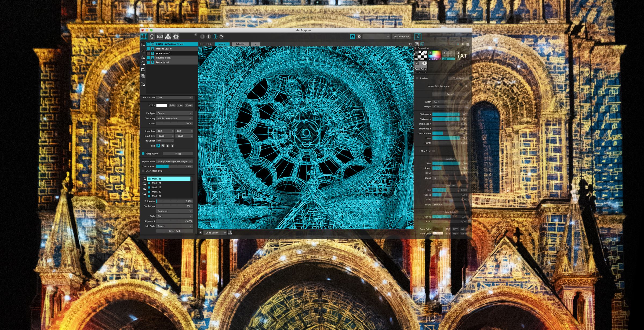Screen dimensions: 644x330
Task: Expand the Texturing Media Line chained dropdown
Action: pos(174,118)
